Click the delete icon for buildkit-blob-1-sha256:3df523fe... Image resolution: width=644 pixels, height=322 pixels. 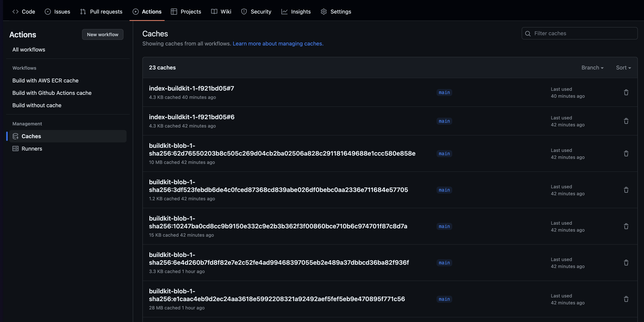[x=626, y=190]
